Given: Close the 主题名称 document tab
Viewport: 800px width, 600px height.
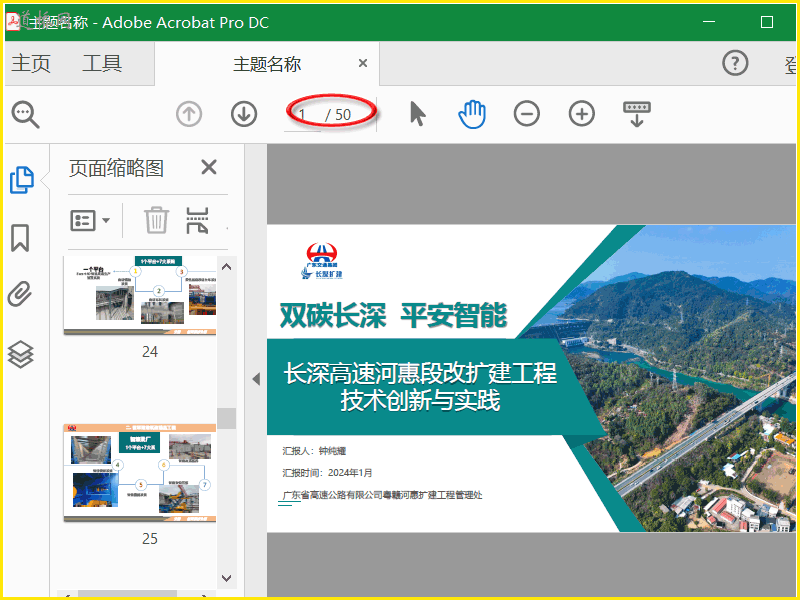Looking at the screenshot, I should click(363, 63).
